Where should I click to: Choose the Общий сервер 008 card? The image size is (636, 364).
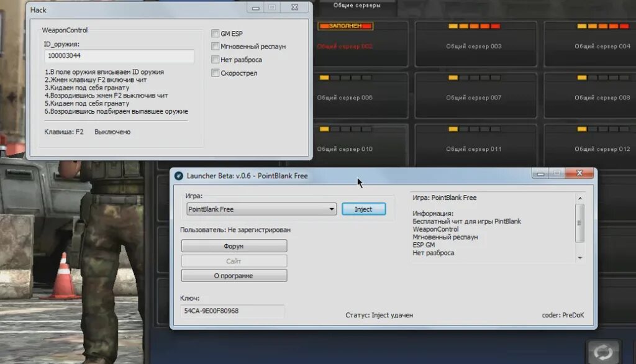click(590, 96)
